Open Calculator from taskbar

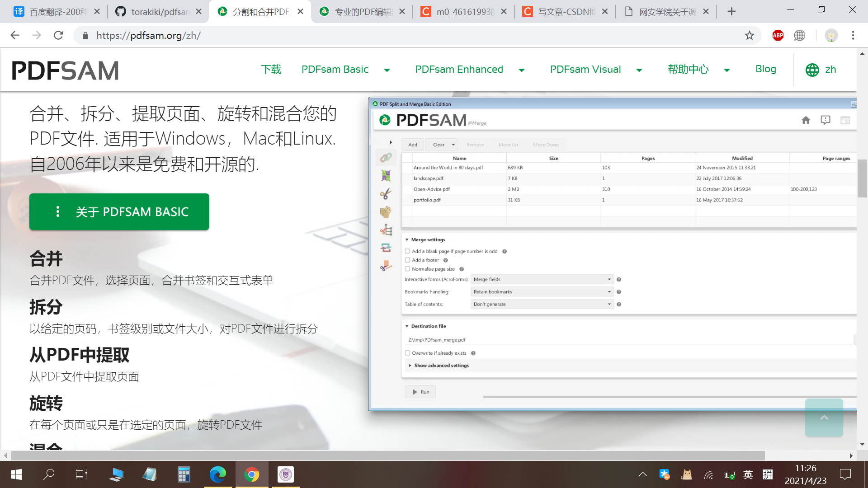click(184, 474)
